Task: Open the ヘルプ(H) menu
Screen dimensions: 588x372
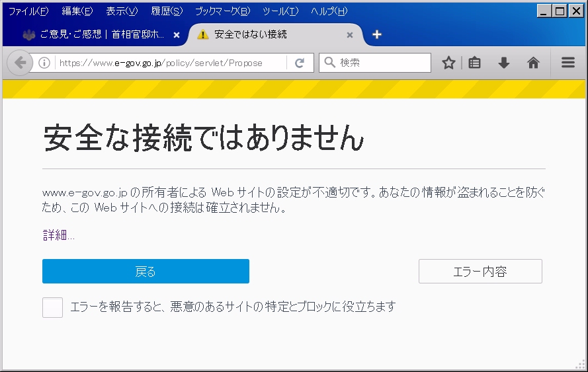Action: tap(329, 11)
